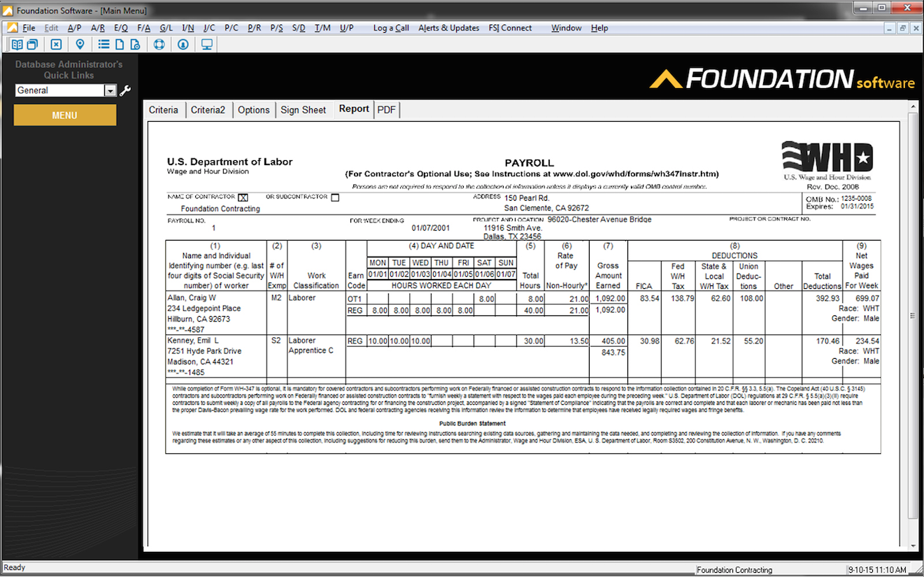924x577 pixels.
Task: Open the PDF tab
Action: pyautogui.click(x=386, y=110)
